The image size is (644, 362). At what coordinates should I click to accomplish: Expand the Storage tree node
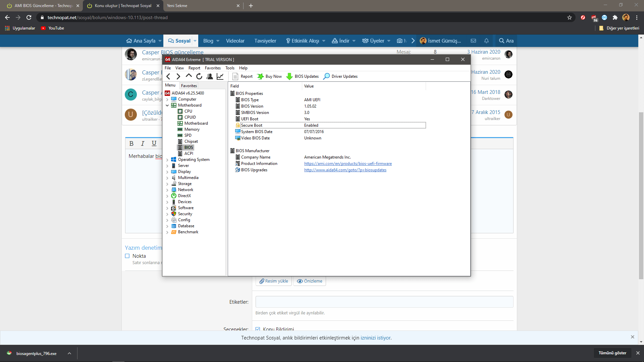click(167, 184)
